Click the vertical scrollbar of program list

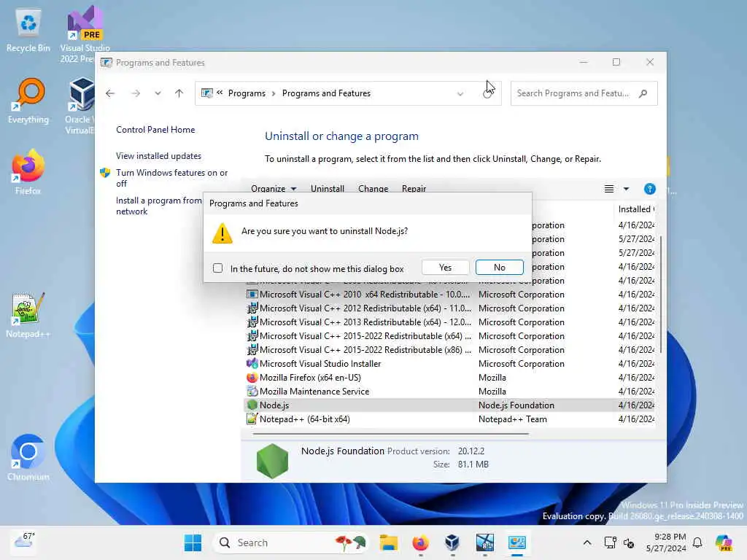[x=660, y=294]
